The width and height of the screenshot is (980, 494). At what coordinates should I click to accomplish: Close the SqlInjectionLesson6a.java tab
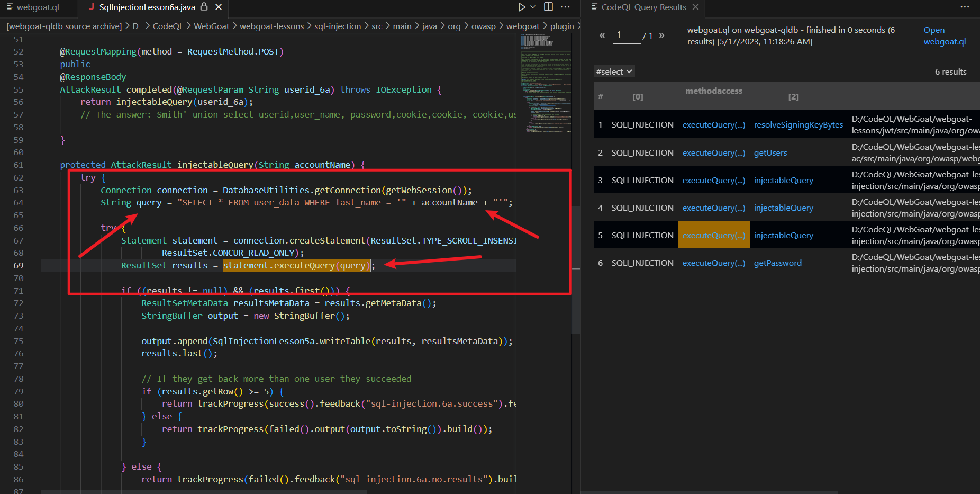point(219,7)
